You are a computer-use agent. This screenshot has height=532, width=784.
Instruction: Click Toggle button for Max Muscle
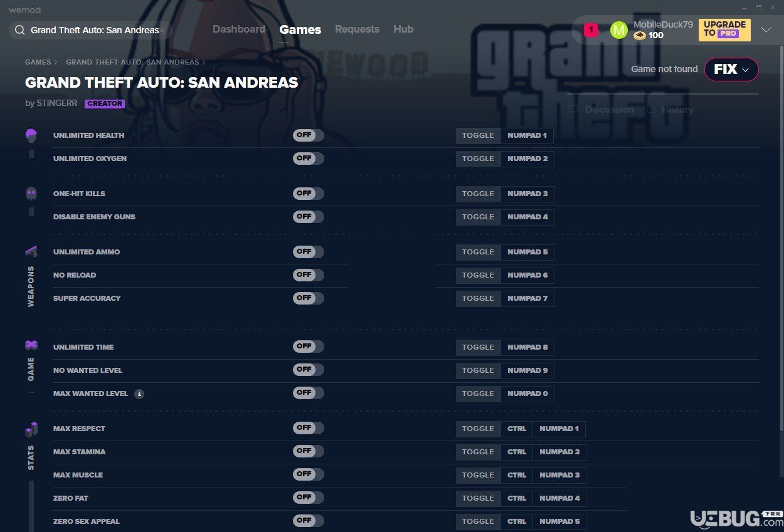coord(478,475)
